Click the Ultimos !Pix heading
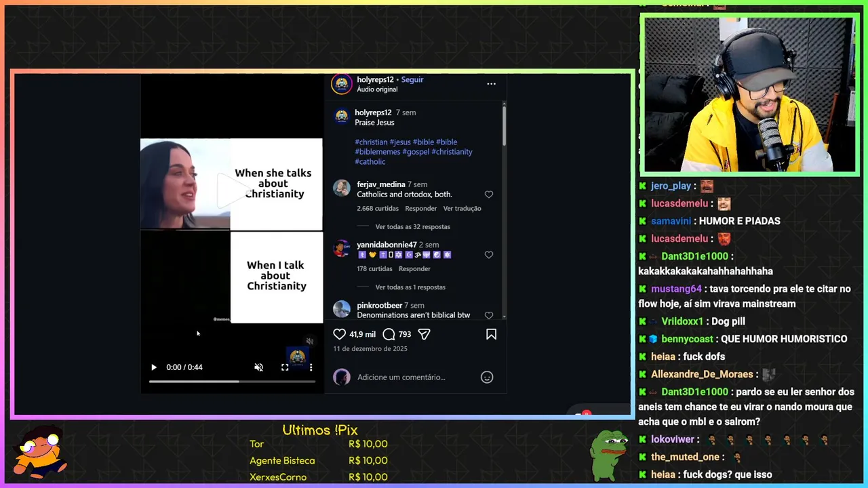Screen dimensions: 868x488 [320, 430]
